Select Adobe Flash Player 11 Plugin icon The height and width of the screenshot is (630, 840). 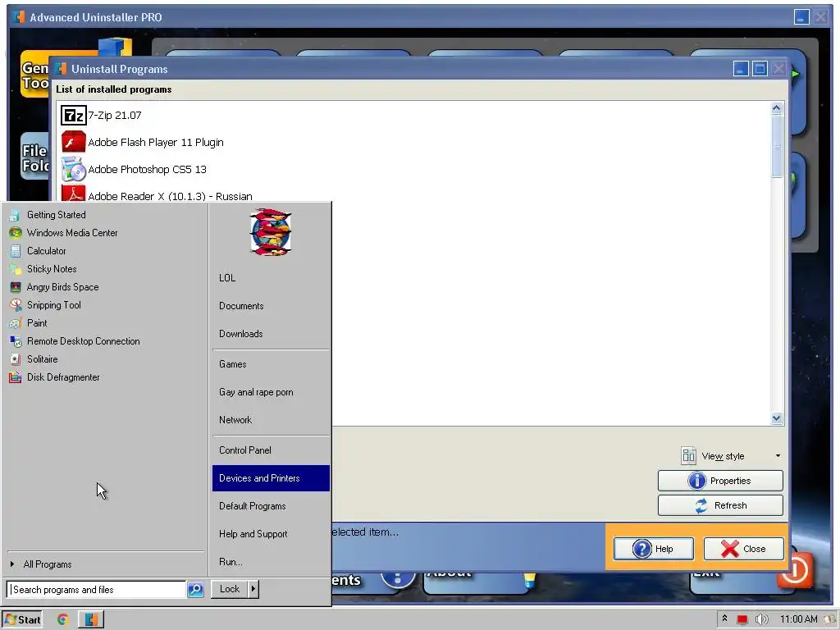click(x=73, y=142)
